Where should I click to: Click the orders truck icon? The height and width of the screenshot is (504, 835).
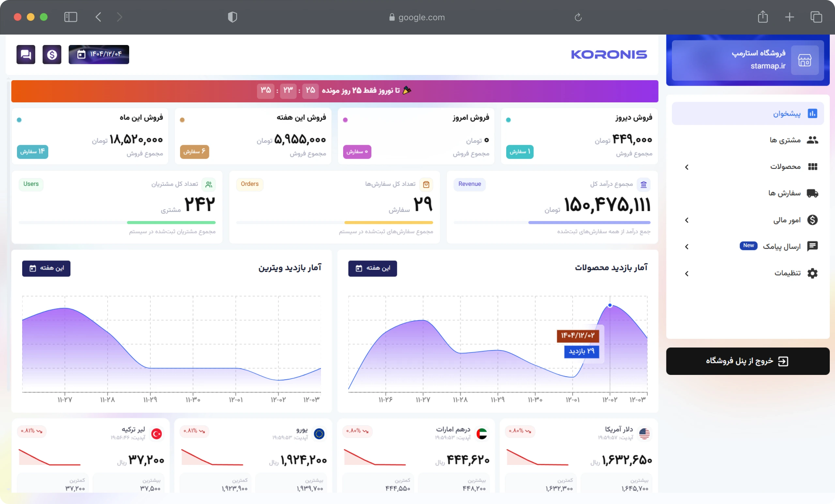tap(812, 193)
